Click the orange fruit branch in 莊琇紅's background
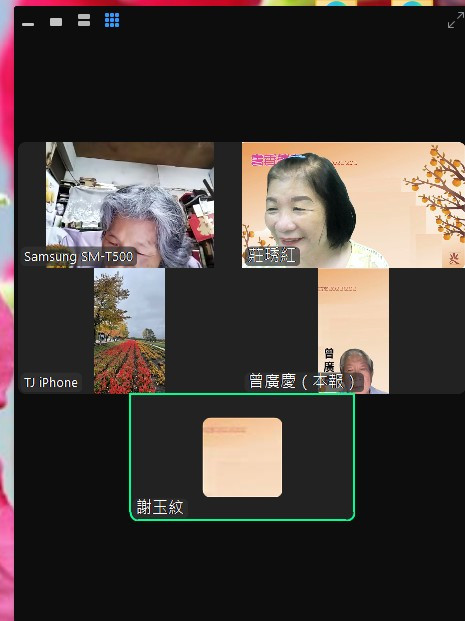Viewport: 465px width, 621px height. 440,193
